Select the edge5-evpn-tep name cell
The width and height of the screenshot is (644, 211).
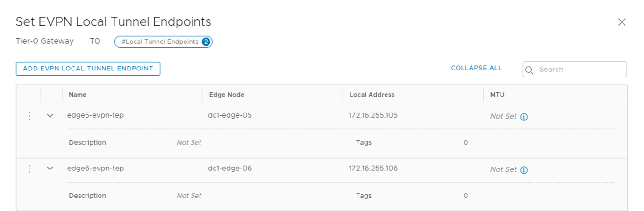(x=95, y=115)
